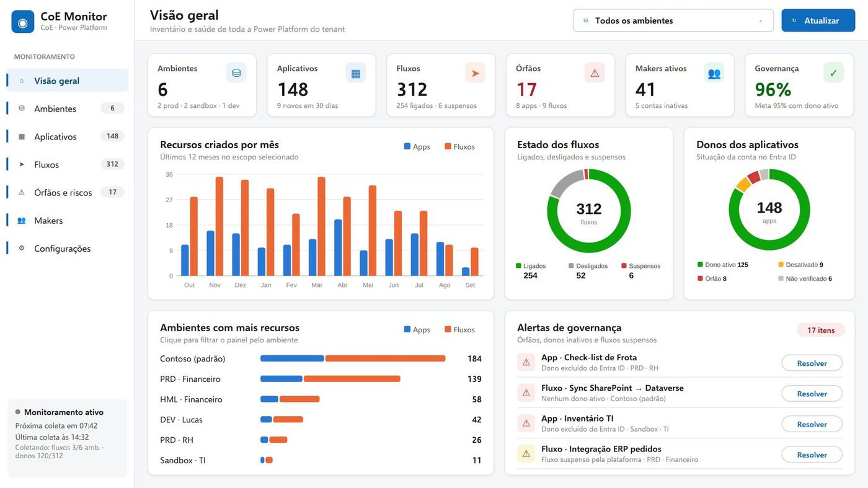The width and height of the screenshot is (868, 488).
Task: Click the home icon beside Visão geral
Action: tap(22, 81)
